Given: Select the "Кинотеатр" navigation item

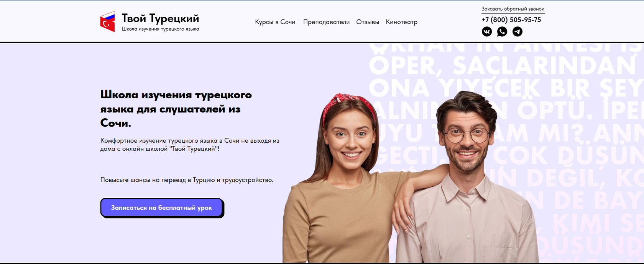Looking at the screenshot, I should [402, 22].
